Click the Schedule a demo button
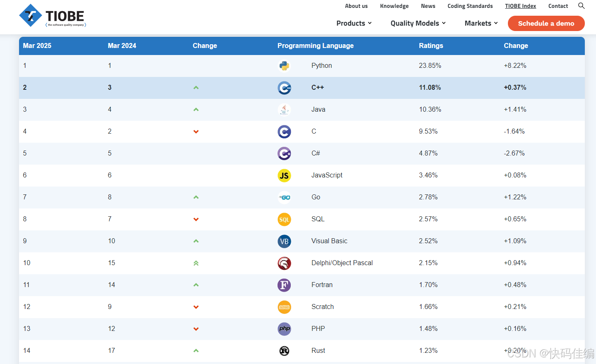This screenshot has height=364, width=596. (x=546, y=23)
